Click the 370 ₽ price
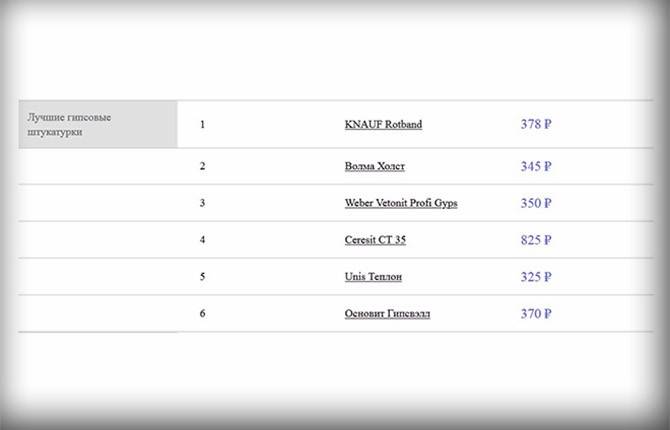Image resolution: width=670 pixels, height=430 pixels. tap(536, 314)
